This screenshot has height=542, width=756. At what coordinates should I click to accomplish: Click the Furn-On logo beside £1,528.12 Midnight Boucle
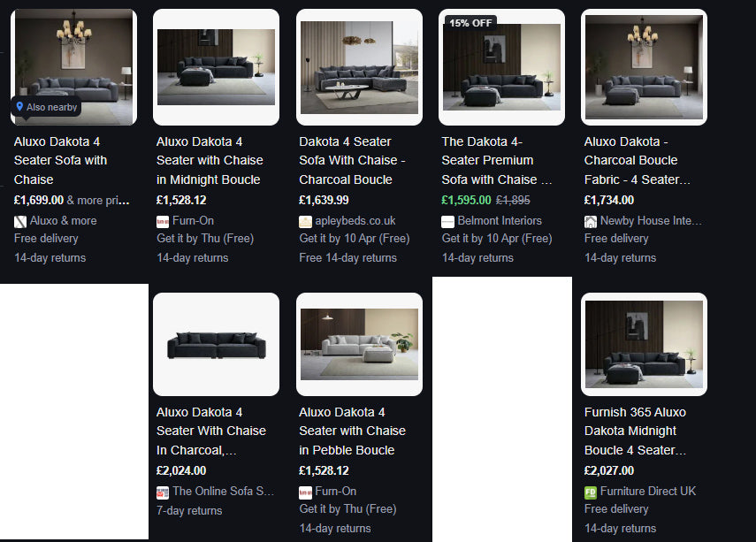[x=163, y=222]
